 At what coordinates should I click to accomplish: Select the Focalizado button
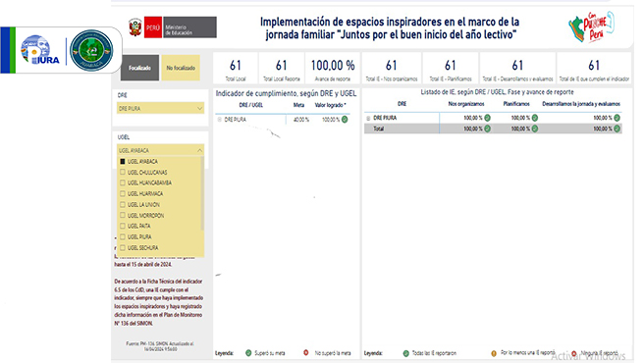139,68
